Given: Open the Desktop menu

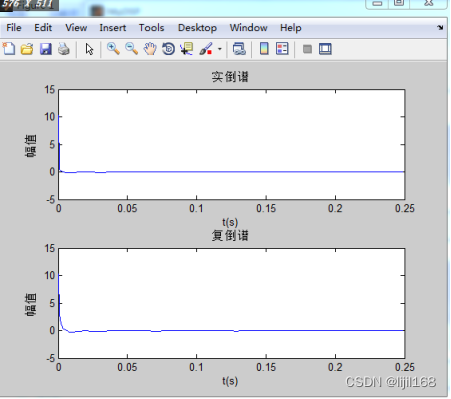Looking at the screenshot, I should pos(197,28).
